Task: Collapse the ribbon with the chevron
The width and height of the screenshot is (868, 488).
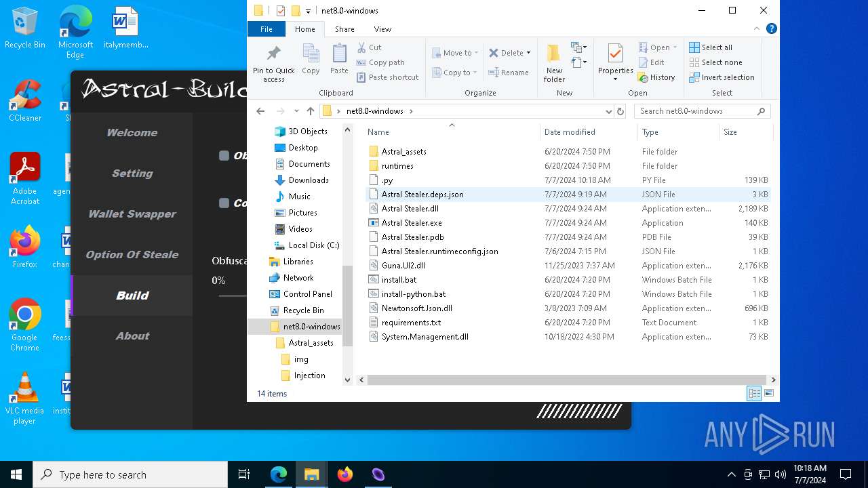Action: click(757, 29)
